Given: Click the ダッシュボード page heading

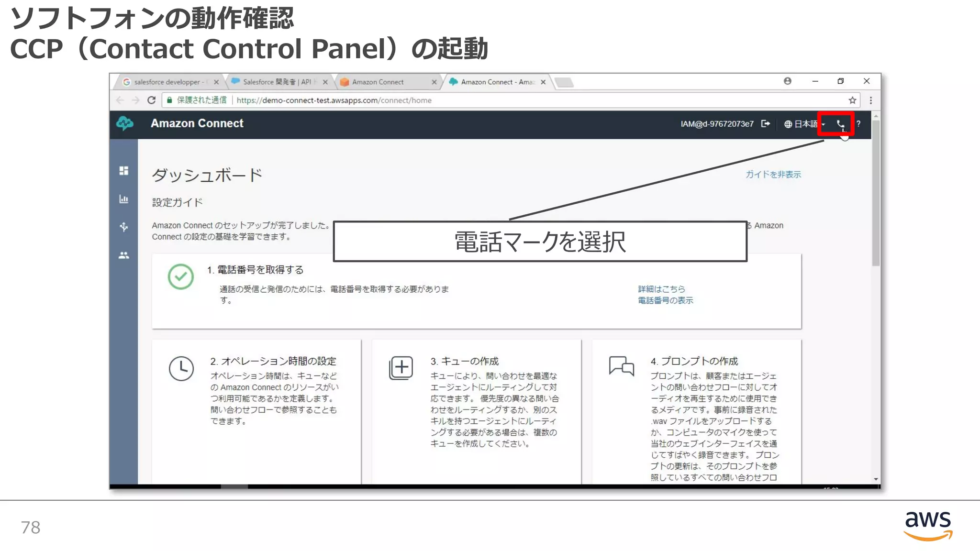Looking at the screenshot, I should [x=207, y=175].
